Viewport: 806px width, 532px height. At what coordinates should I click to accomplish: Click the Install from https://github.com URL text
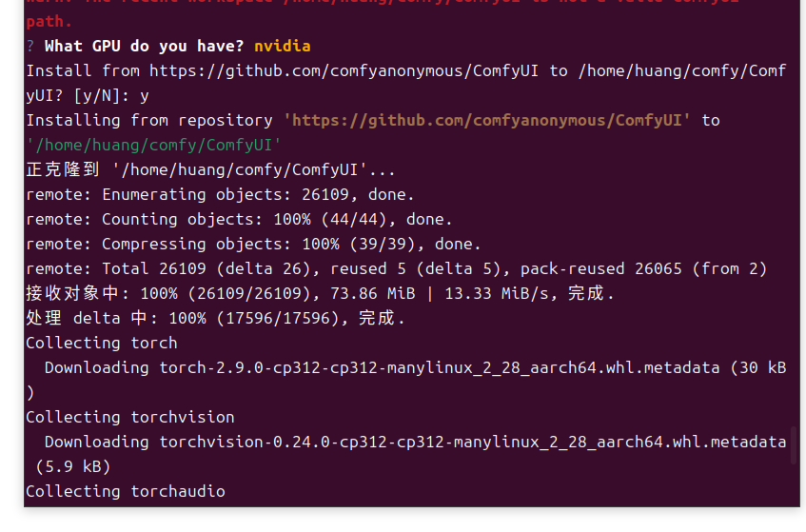(344, 71)
